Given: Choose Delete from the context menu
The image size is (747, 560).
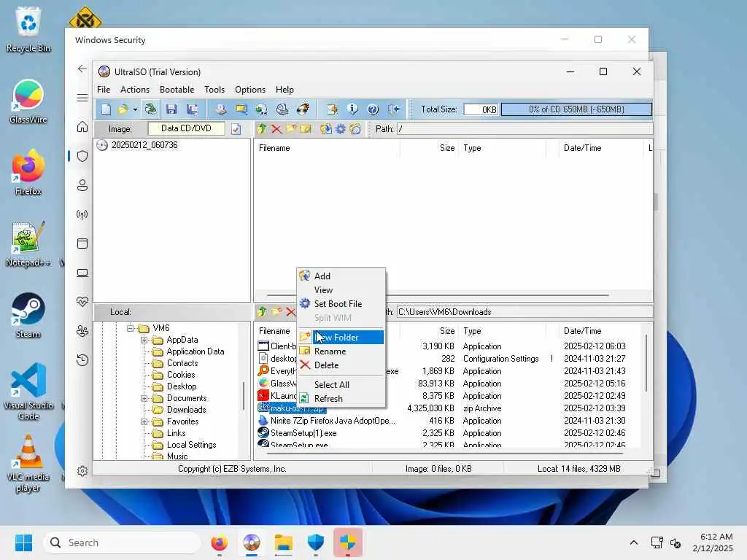Looking at the screenshot, I should coord(341,365).
